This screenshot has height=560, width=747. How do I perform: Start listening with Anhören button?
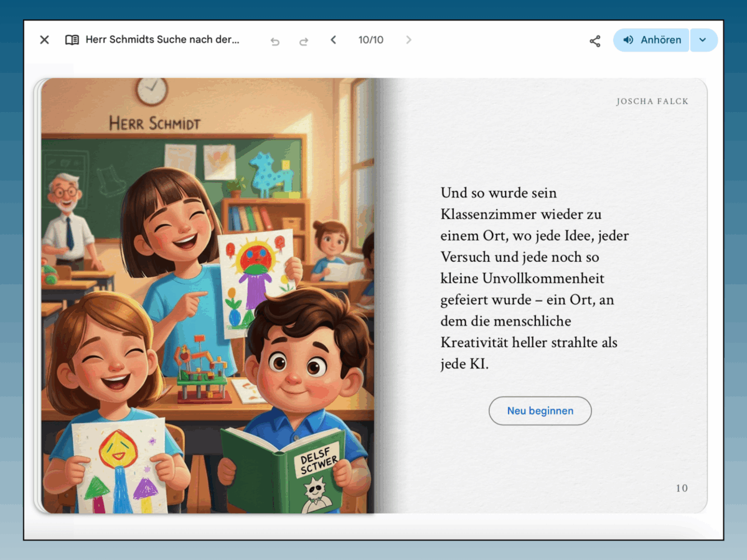[651, 40]
